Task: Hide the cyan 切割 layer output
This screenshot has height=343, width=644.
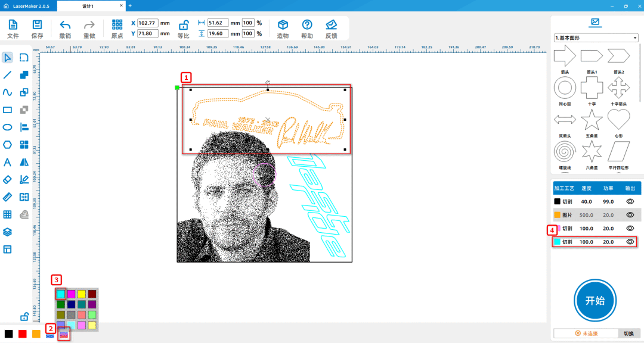Action: pyautogui.click(x=630, y=242)
